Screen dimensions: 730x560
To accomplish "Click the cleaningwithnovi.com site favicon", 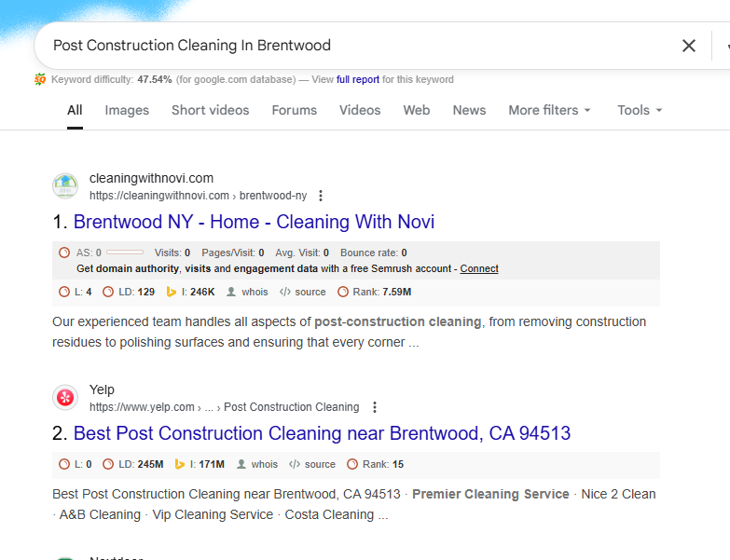I will tap(65, 186).
